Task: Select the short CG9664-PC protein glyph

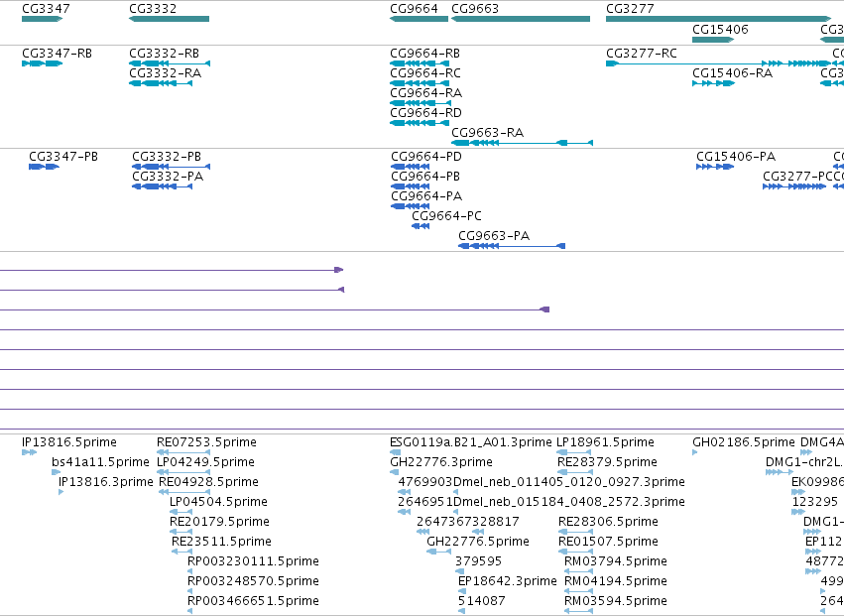Action: tap(421, 226)
